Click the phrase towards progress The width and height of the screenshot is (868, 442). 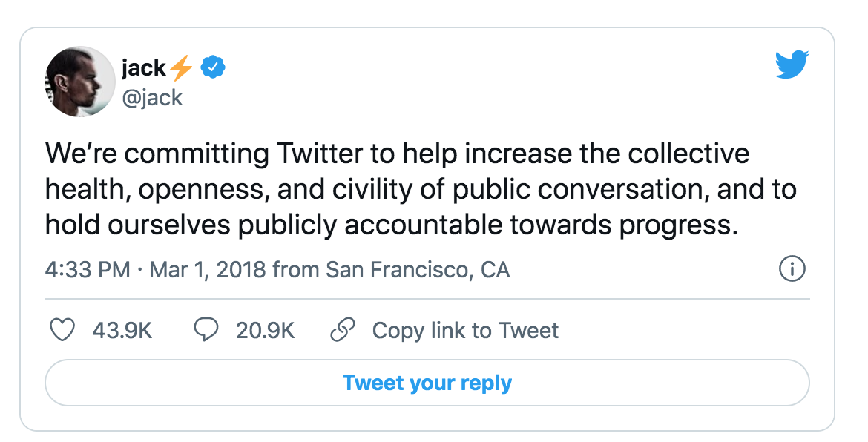click(x=625, y=226)
